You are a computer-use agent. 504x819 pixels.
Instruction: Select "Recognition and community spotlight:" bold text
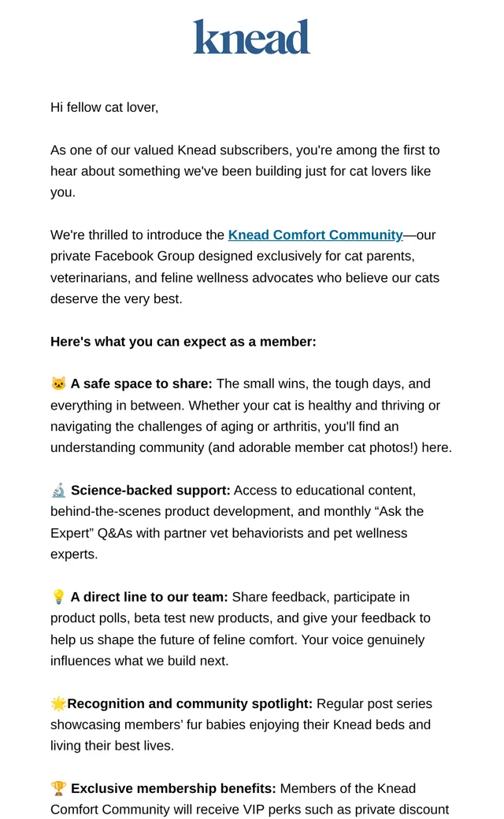[x=190, y=703]
